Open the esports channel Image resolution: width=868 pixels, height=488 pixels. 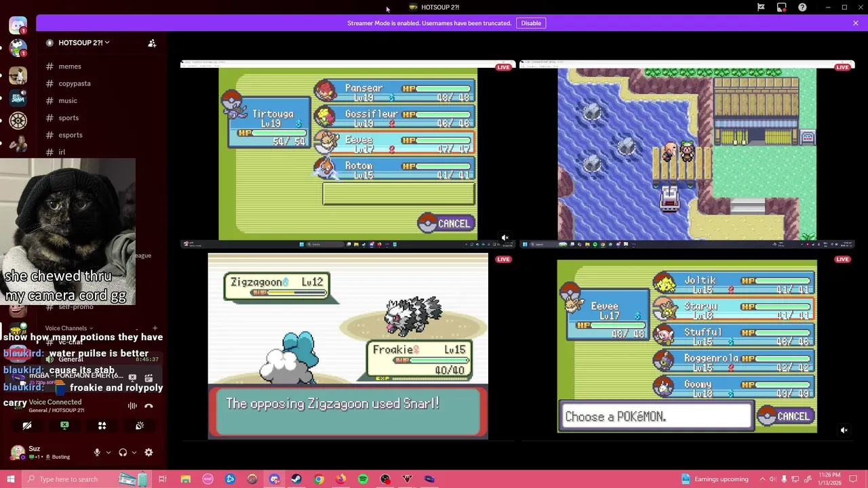[x=70, y=135]
